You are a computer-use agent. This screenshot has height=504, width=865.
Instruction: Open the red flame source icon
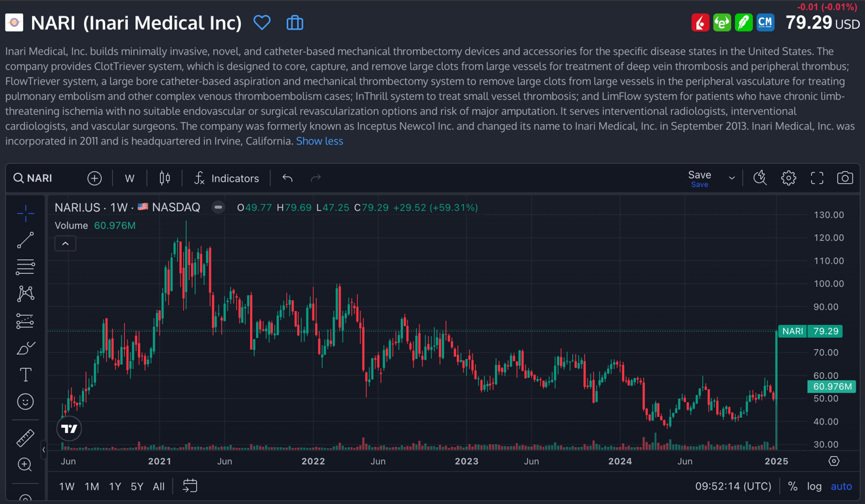click(x=700, y=23)
